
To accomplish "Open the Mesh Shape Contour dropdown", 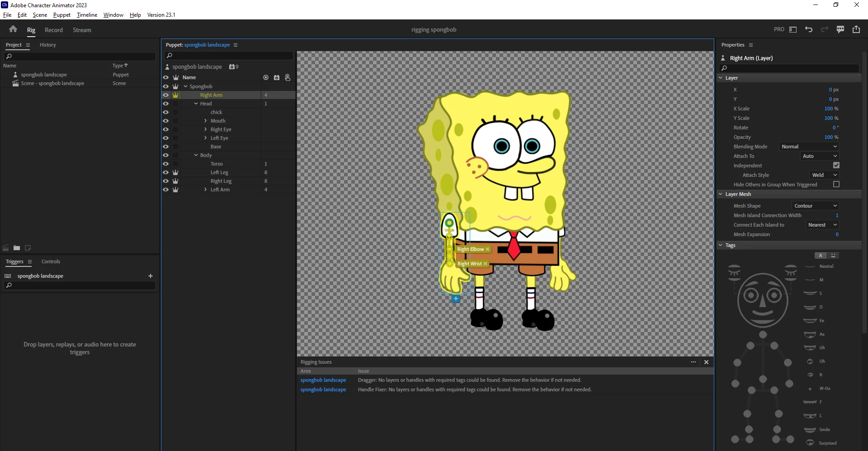I will (816, 206).
